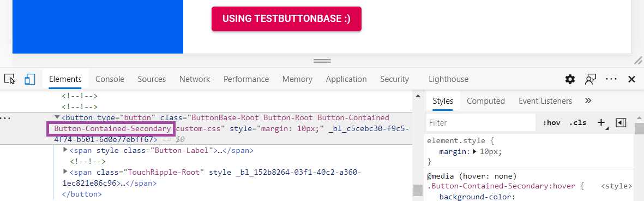Close the DevTools panel
The image size is (644, 201).
pyautogui.click(x=631, y=79)
